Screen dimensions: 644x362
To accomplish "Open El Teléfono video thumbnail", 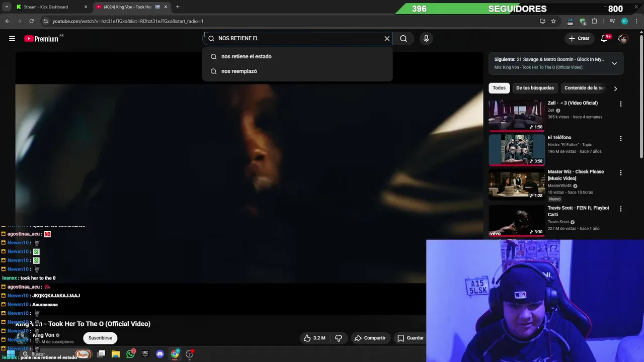I will coord(516,150).
